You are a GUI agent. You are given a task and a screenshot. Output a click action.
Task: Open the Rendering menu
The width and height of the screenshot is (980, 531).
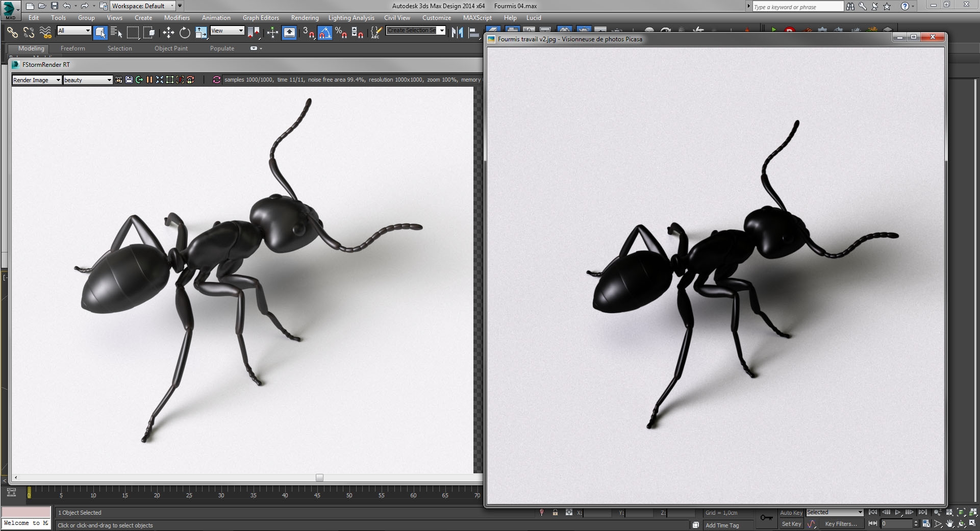click(305, 17)
